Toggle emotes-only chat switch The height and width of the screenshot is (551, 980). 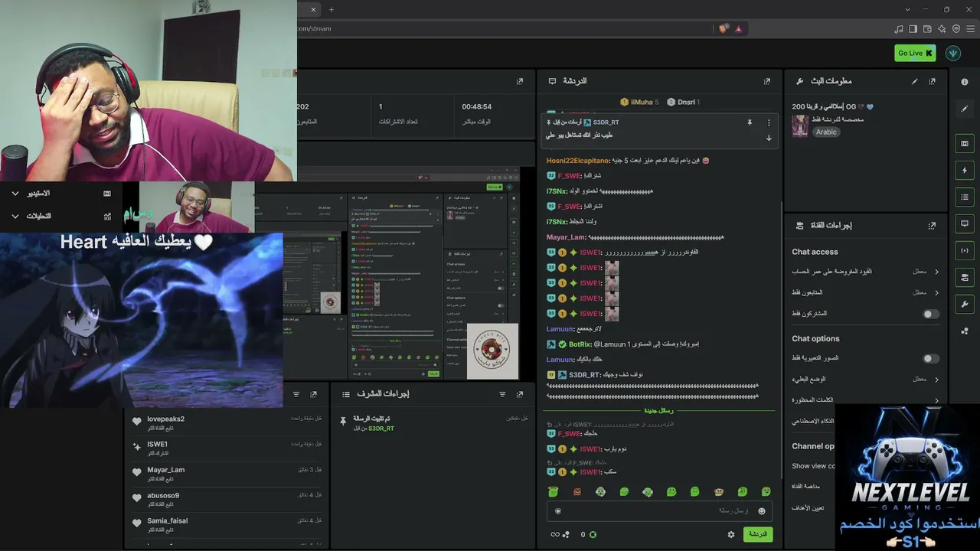point(930,358)
